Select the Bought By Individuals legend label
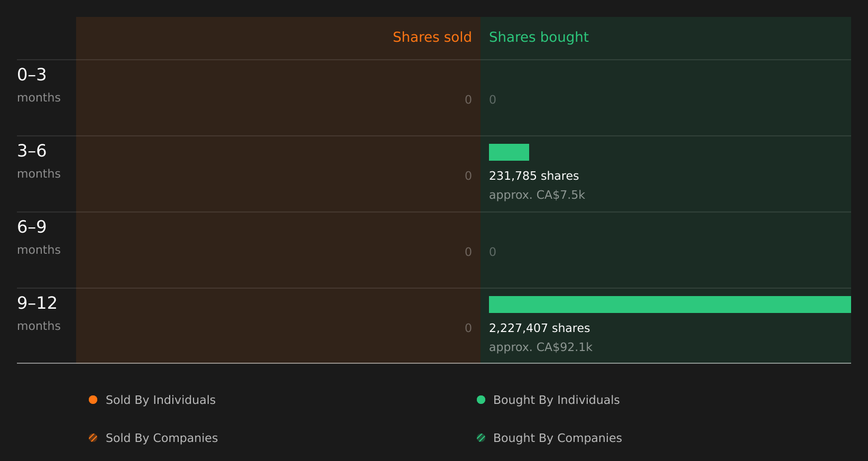868x461 pixels. tap(557, 400)
